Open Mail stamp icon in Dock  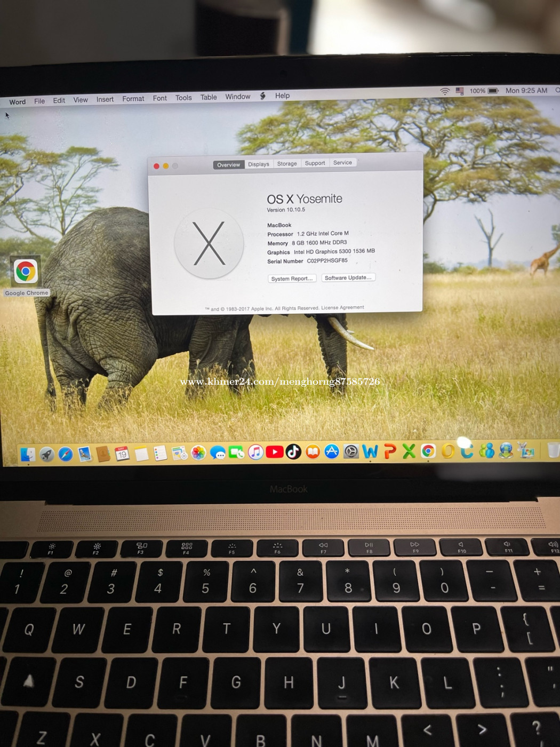(85, 454)
